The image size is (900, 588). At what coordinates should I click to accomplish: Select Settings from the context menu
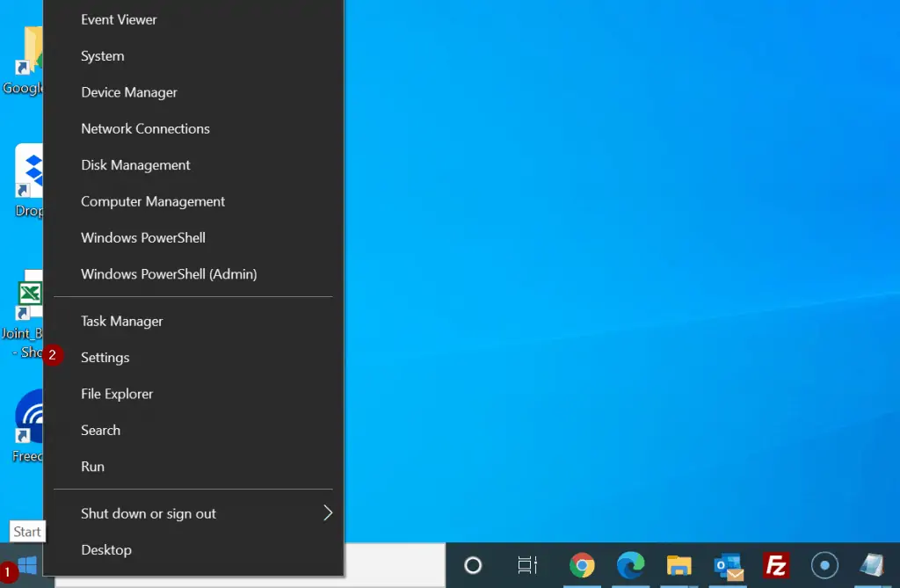point(105,358)
